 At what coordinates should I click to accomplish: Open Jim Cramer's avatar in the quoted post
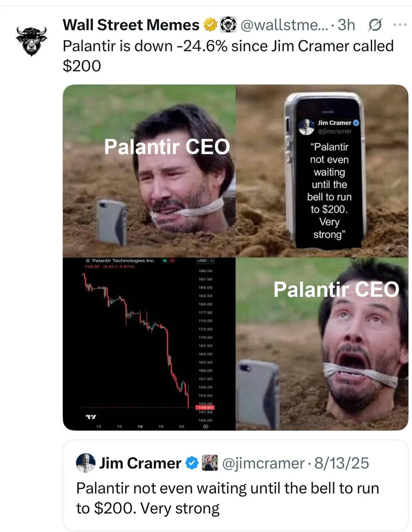click(x=85, y=463)
